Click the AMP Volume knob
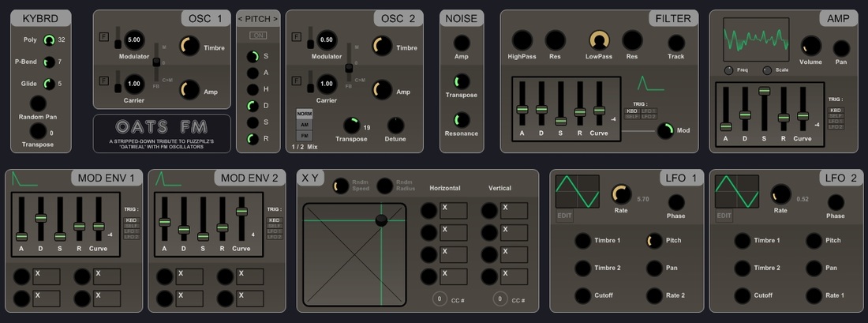 point(810,46)
